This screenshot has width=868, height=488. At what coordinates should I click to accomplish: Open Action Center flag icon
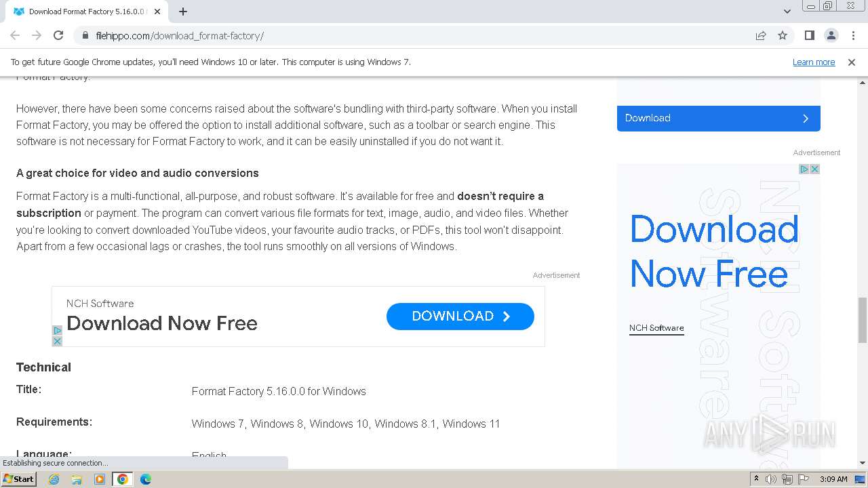pyautogui.click(x=804, y=479)
